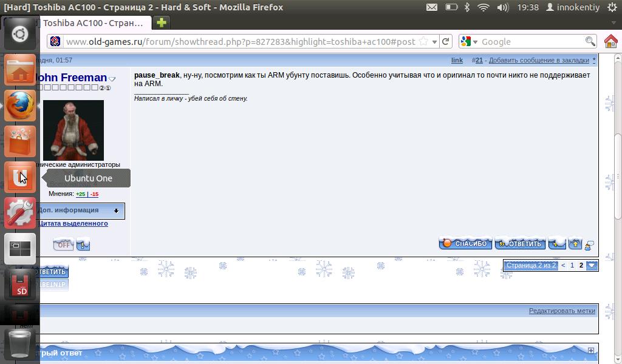Click the vertical page scrollbar thumb

click(618, 177)
